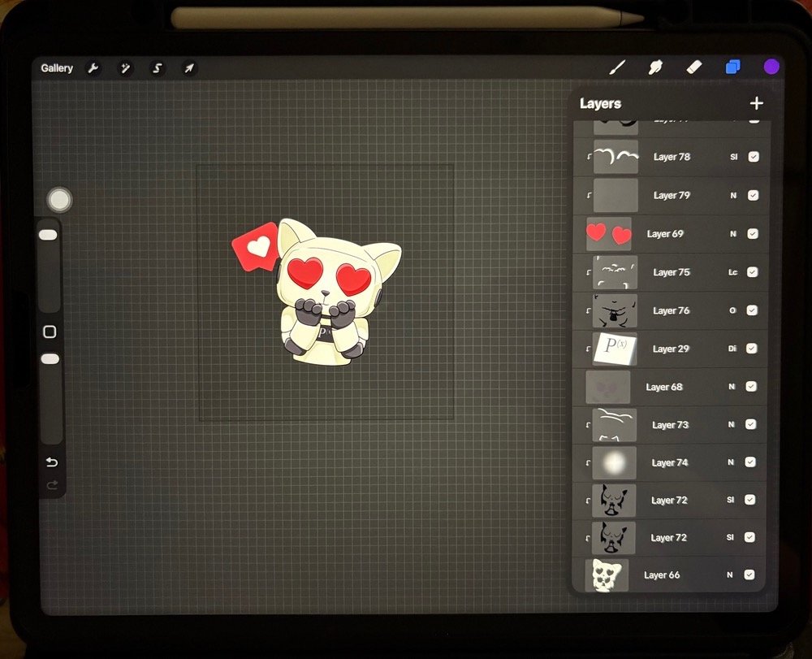
Task: Expand Lc blend settings on Layer 75
Action: 732,272
